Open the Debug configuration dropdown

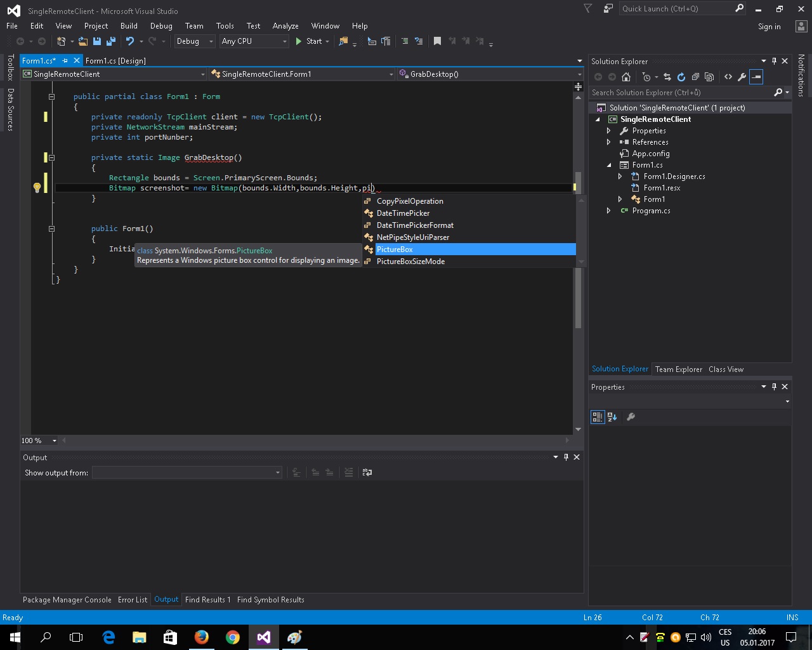pos(195,41)
